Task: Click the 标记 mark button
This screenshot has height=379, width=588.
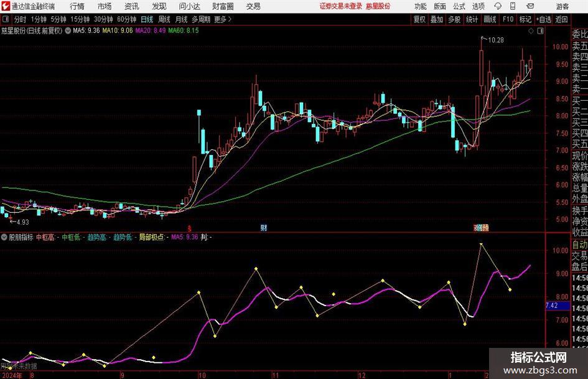Action: point(525,19)
